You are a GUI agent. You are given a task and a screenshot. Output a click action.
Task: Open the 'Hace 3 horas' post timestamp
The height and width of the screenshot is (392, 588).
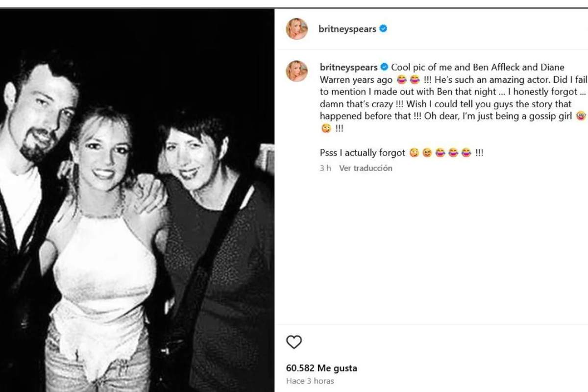[x=310, y=381]
